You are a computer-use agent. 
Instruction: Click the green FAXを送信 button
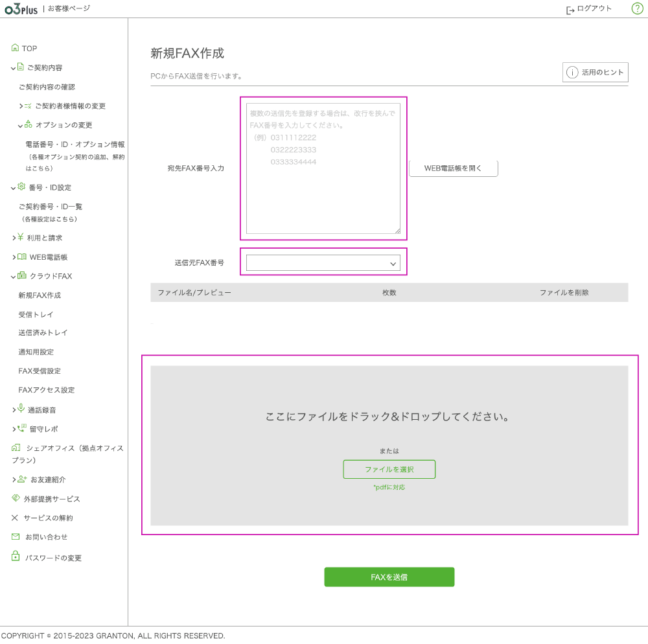point(389,577)
